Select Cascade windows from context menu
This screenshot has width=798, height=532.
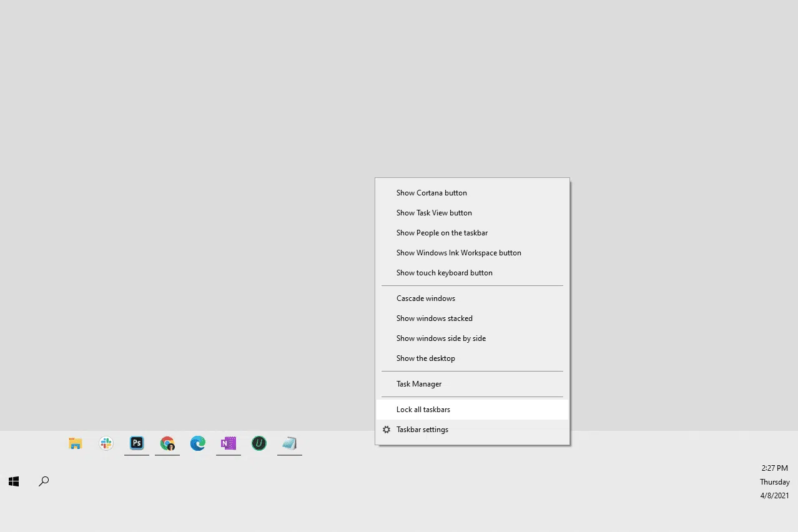point(426,298)
